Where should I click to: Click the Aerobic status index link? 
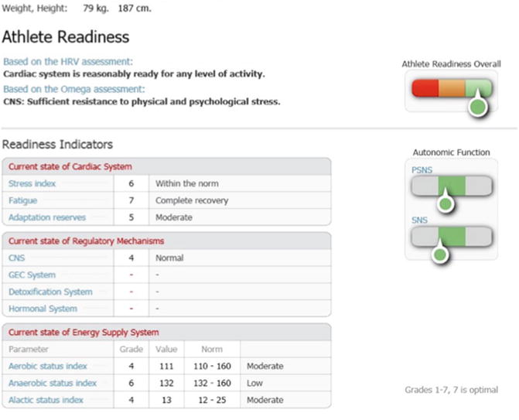[47, 366]
